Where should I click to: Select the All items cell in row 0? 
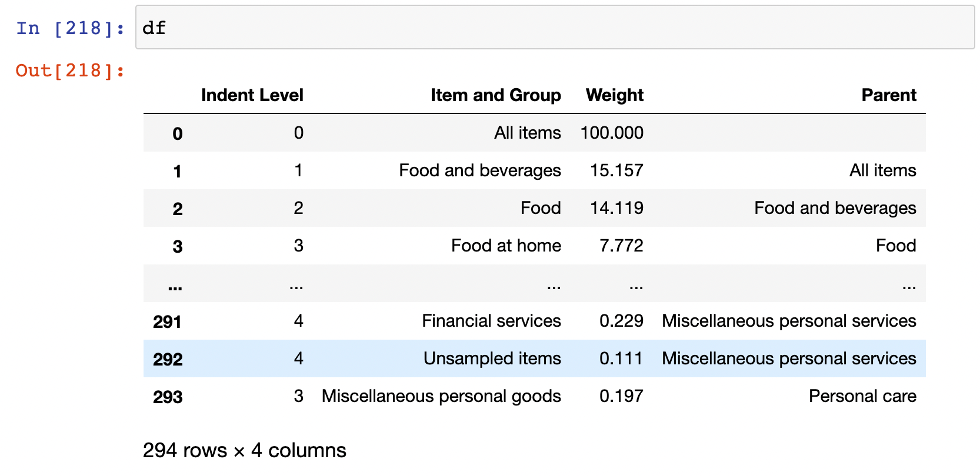[527, 133]
